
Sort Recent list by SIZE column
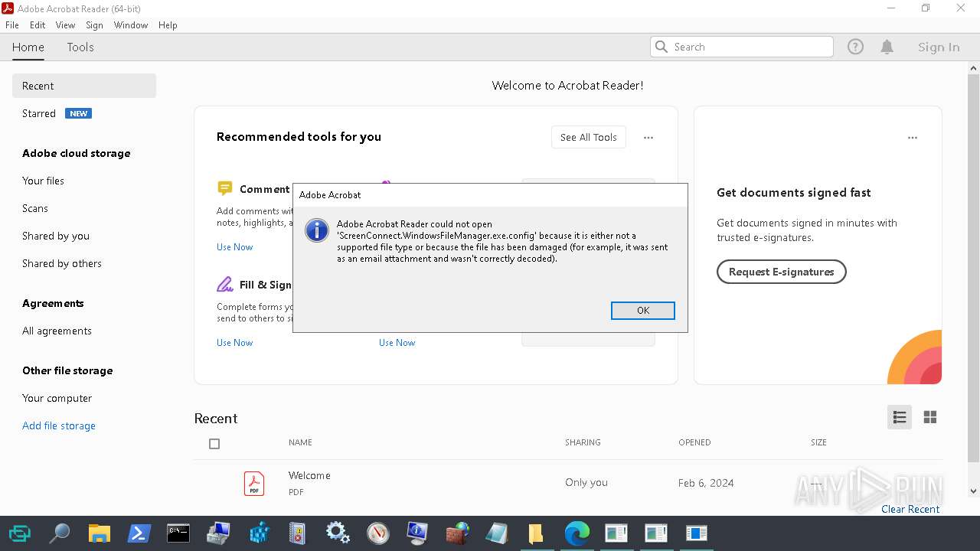pyautogui.click(x=818, y=442)
